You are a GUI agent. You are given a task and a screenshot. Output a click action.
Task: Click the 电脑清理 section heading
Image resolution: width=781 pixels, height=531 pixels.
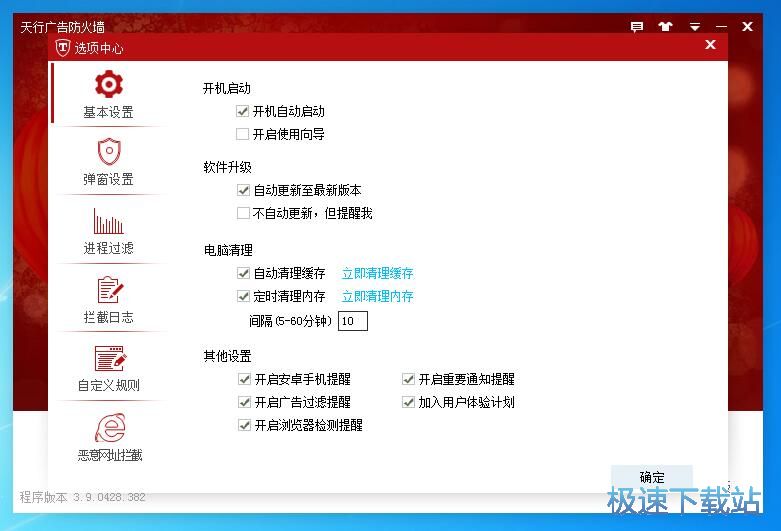(x=228, y=250)
